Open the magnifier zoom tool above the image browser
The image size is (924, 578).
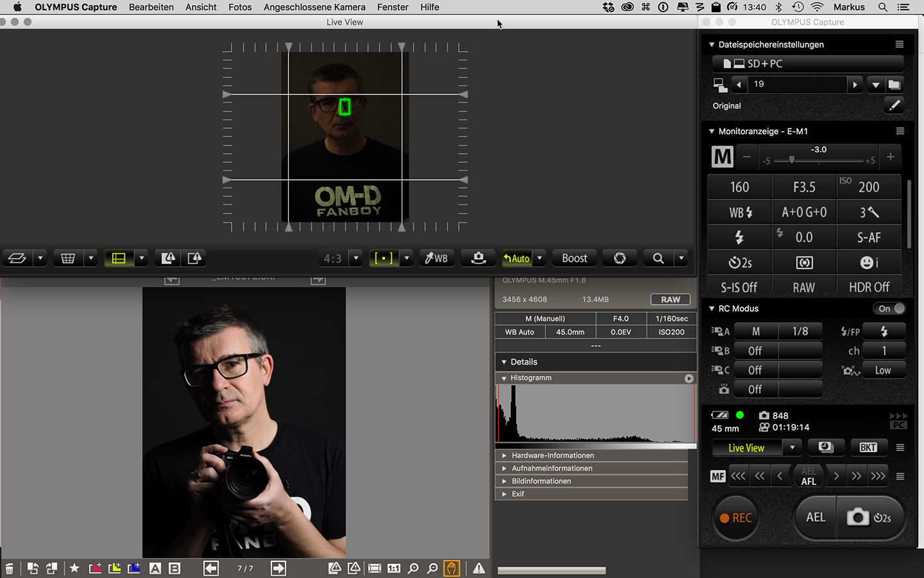(658, 258)
